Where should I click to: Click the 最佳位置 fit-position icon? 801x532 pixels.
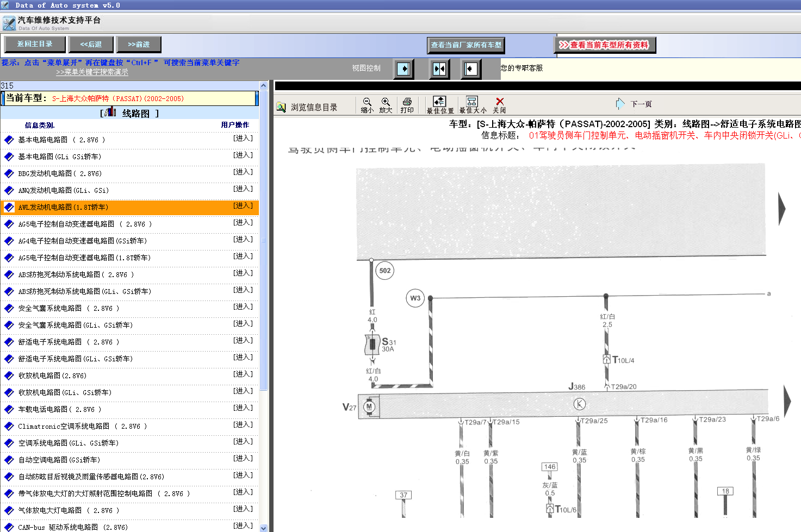[x=439, y=101]
